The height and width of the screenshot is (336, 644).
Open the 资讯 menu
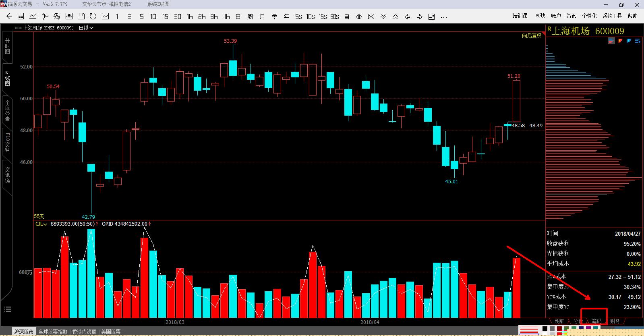pos(571,16)
